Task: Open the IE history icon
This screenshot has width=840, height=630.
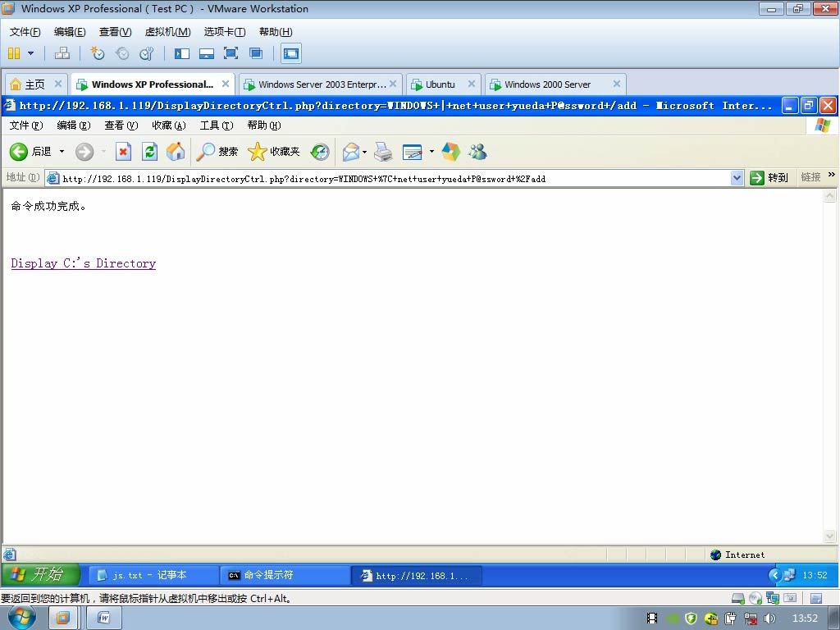Action: point(320,152)
